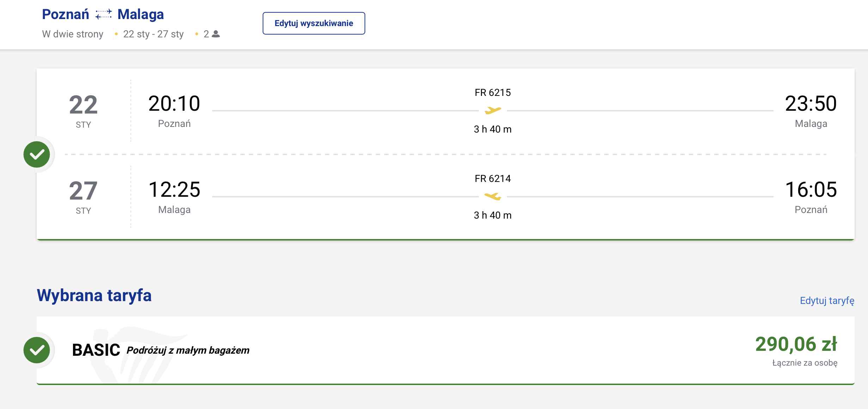The width and height of the screenshot is (868, 409).
Task: Click the yellow plane icon under FR 6214
Action: (493, 196)
